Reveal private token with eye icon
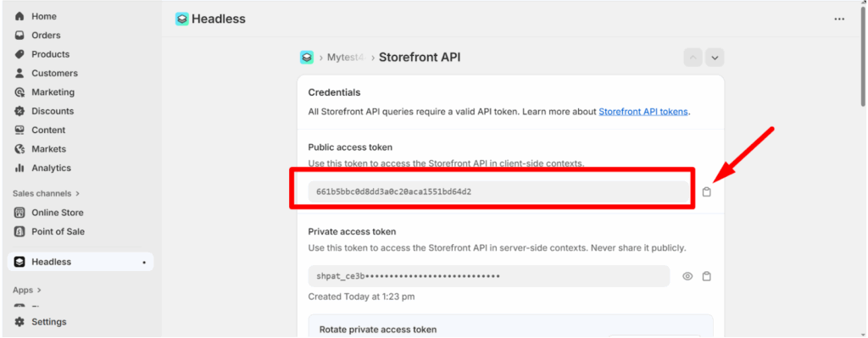This screenshot has height=338, width=868. coord(687,276)
